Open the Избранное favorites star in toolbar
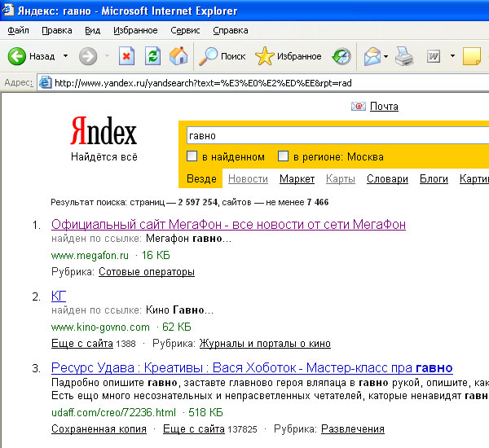489x448 pixels. click(x=288, y=56)
